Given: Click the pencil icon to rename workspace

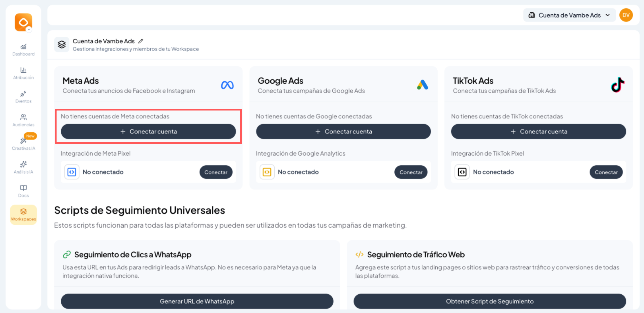Looking at the screenshot, I should point(141,41).
